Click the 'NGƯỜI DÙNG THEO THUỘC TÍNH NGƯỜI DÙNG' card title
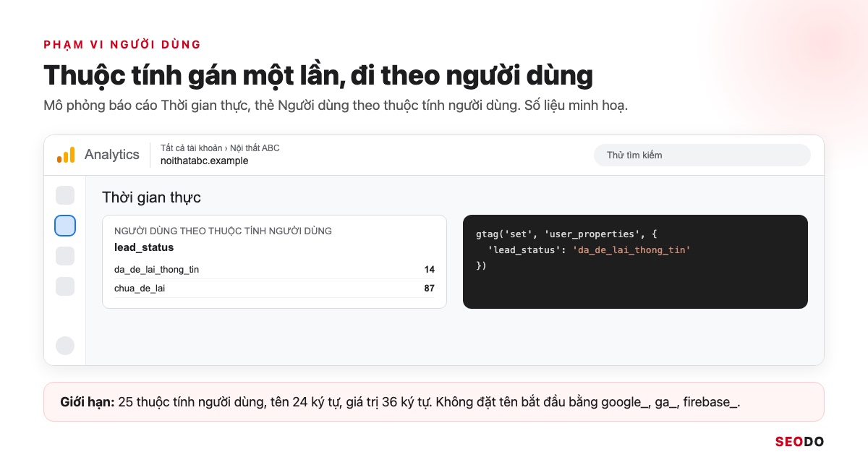The width and height of the screenshot is (868, 465). coord(223,231)
